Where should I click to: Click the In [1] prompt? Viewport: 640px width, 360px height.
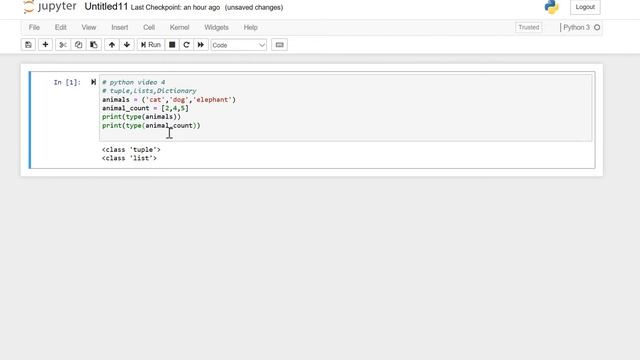67,82
